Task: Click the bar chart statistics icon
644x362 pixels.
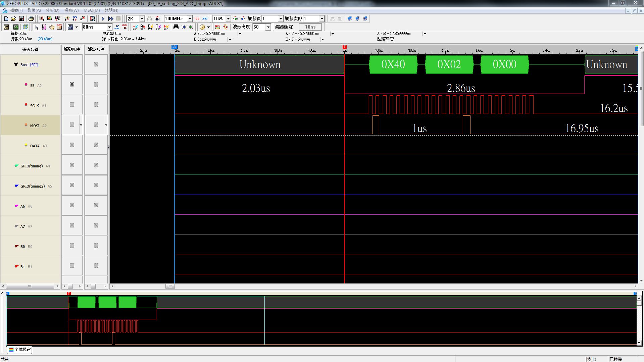Action: coord(59,27)
